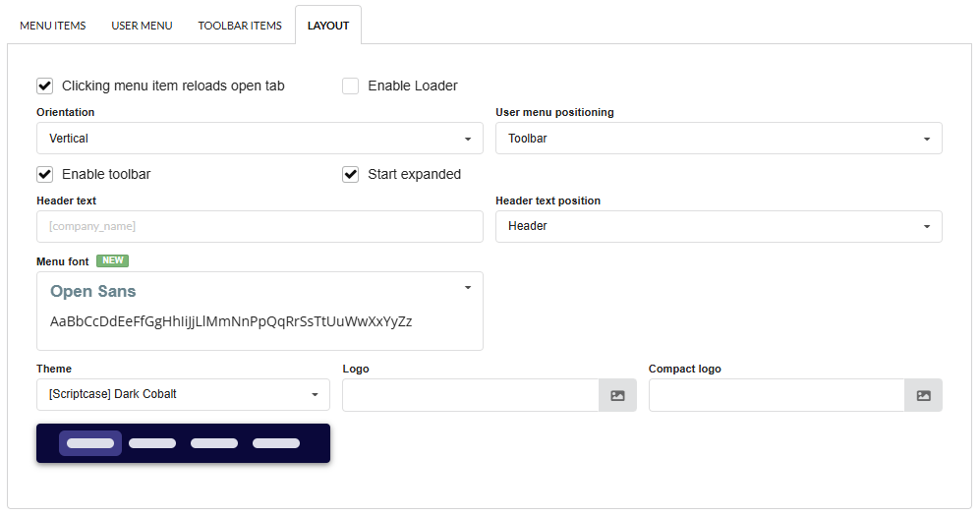The image size is (980, 515).
Task: Click the Compact logo text field
Action: click(x=777, y=395)
